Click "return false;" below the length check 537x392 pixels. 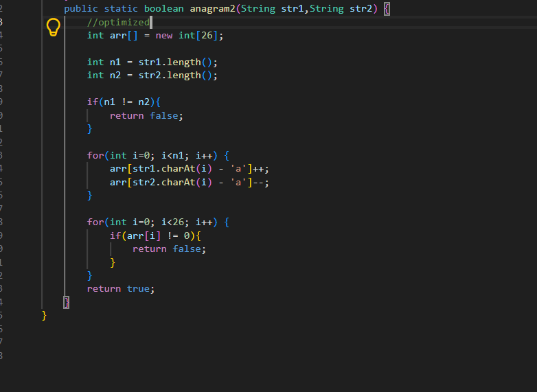click(146, 116)
